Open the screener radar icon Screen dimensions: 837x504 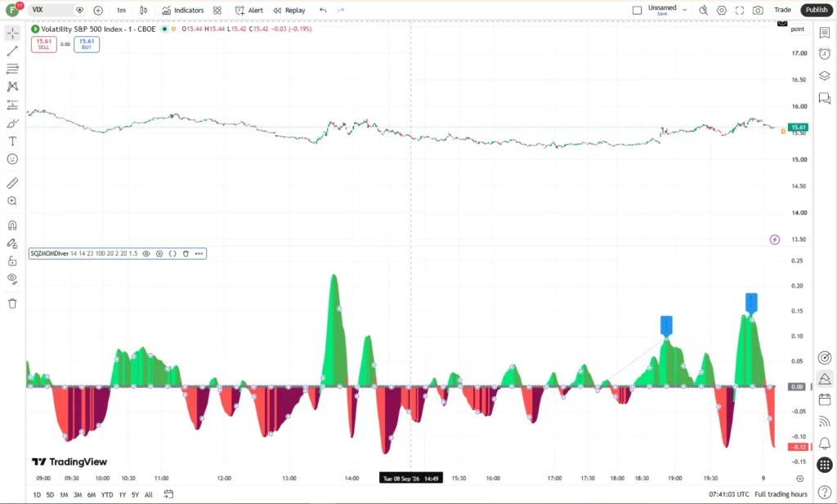click(825, 357)
